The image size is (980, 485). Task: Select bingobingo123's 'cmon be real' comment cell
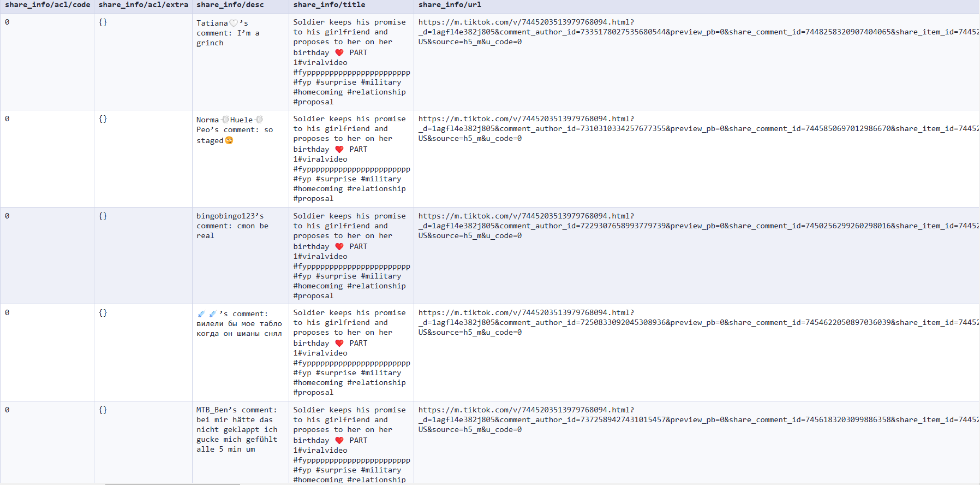click(x=241, y=256)
